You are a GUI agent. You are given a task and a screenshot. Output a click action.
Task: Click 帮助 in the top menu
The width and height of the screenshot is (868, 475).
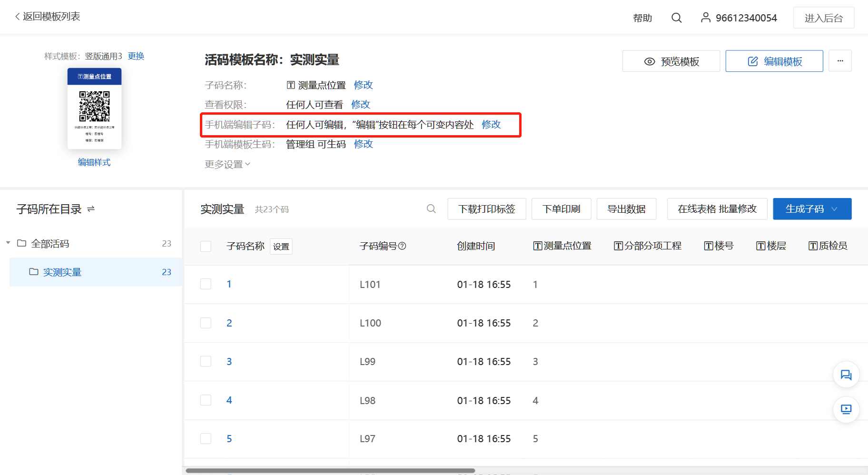click(x=642, y=18)
